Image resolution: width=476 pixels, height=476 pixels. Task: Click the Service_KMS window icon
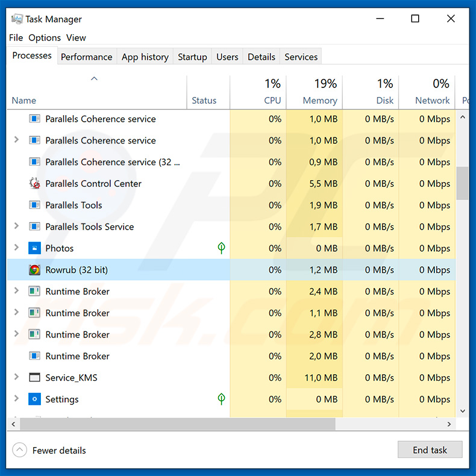[34, 377]
